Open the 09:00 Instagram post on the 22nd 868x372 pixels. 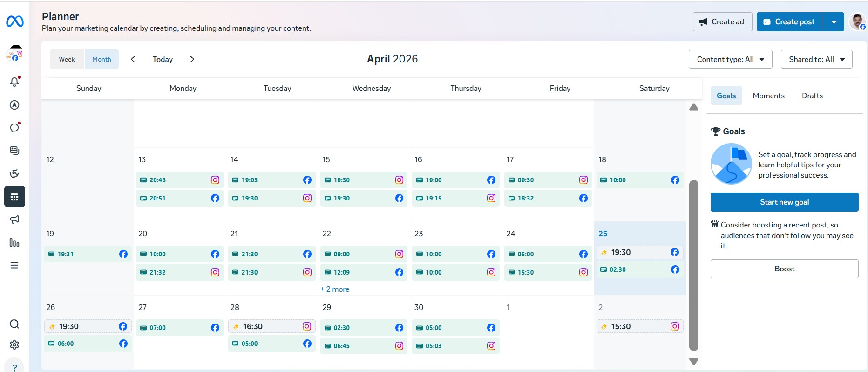tap(364, 254)
